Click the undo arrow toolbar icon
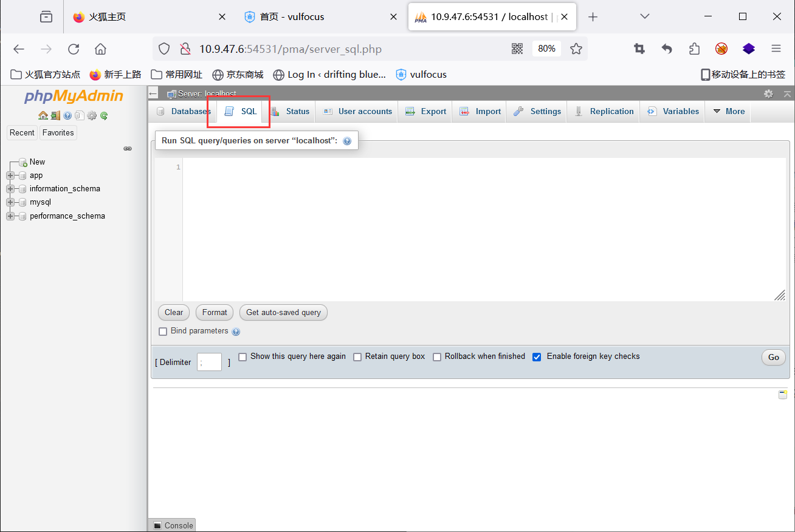The width and height of the screenshot is (795, 532). point(667,49)
